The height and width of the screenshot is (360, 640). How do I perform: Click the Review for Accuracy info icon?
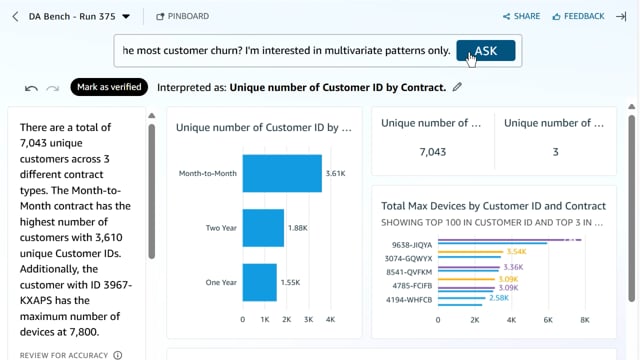click(x=118, y=355)
